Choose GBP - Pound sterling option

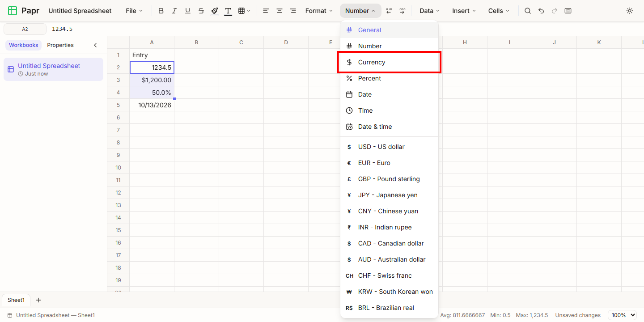tap(389, 179)
